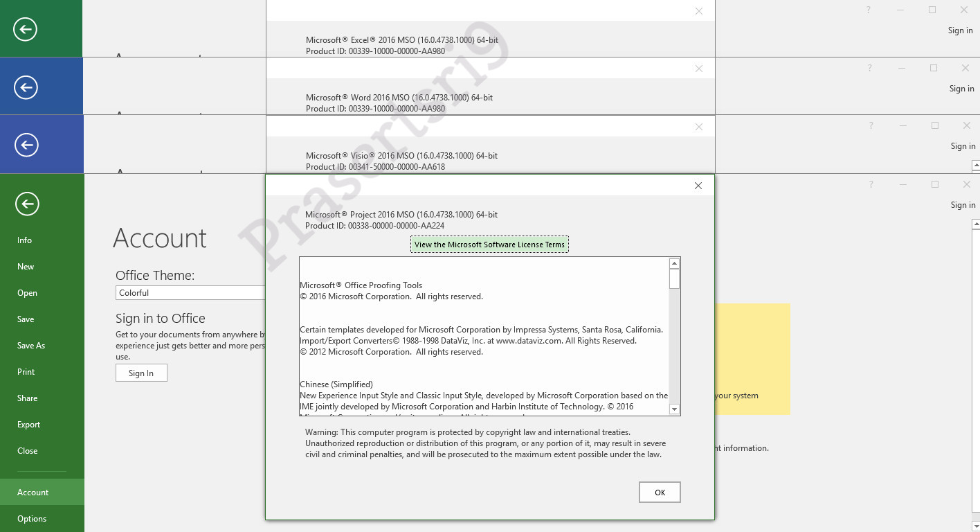This screenshot has width=980, height=532.
Task: Click the Import/Export Converters DataViz line
Action: click(468, 341)
